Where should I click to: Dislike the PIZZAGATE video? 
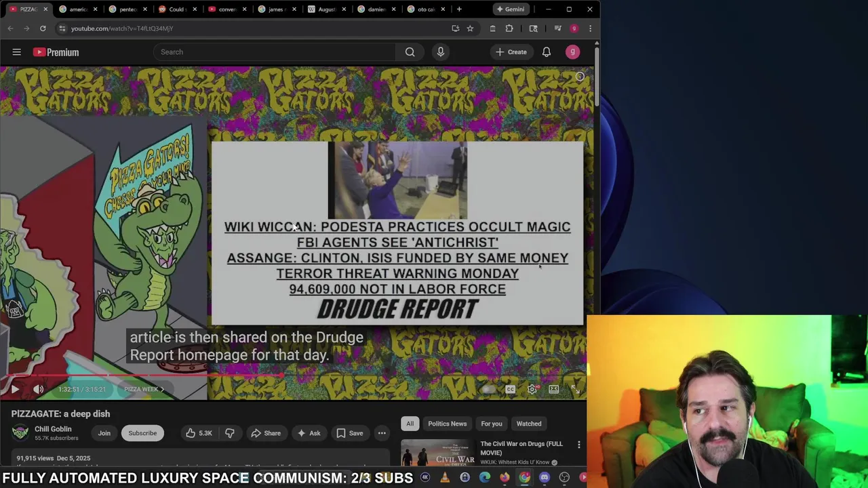coord(230,433)
